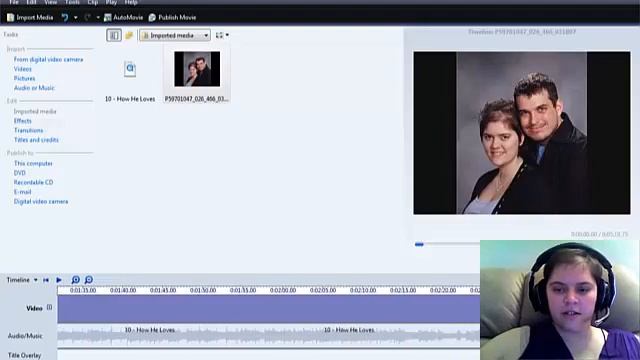Open the Effects link

(x=22, y=121)
